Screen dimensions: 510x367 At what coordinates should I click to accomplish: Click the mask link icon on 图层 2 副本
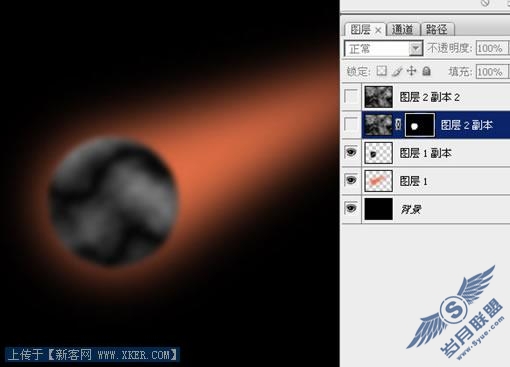(x=398, y=125)
